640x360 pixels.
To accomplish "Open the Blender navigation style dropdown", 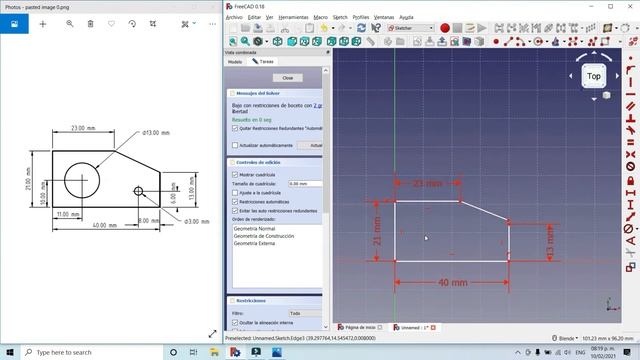I will [x=565, y=338].
